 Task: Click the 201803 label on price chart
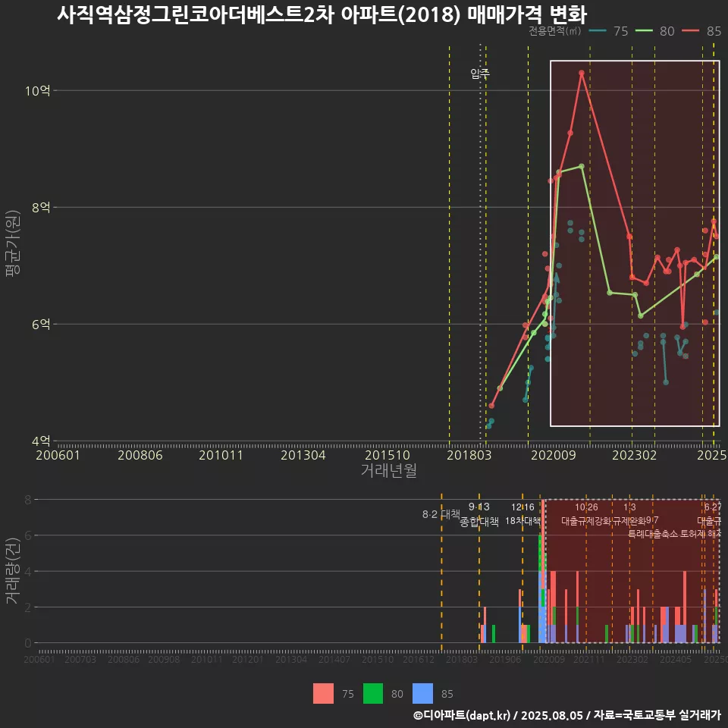469,455
